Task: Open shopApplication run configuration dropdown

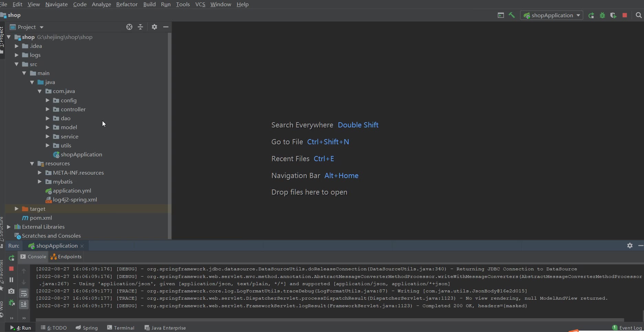Action: click(552, 15)
